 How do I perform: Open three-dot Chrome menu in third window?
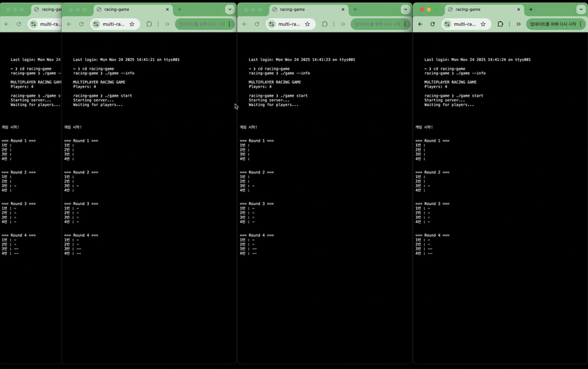point(405,24)
